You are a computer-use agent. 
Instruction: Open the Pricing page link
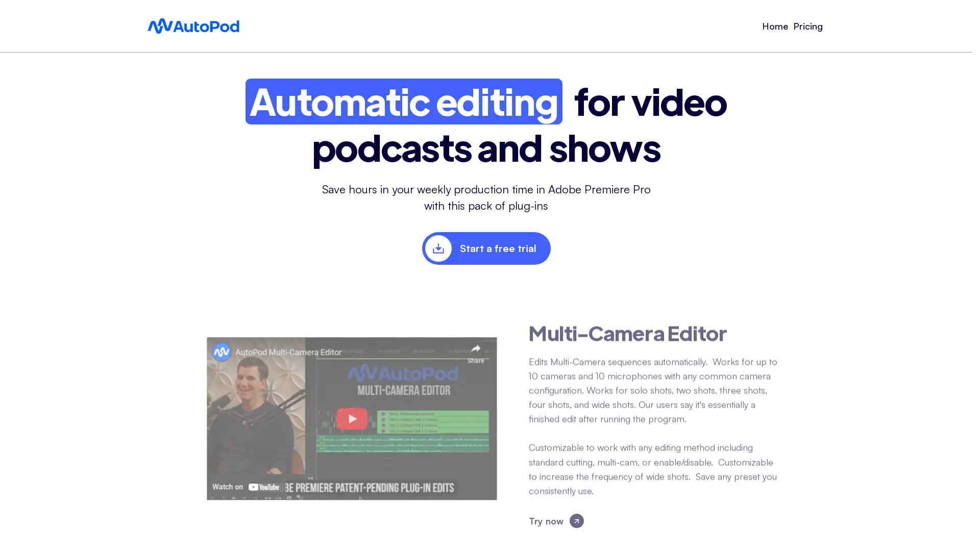808,26
